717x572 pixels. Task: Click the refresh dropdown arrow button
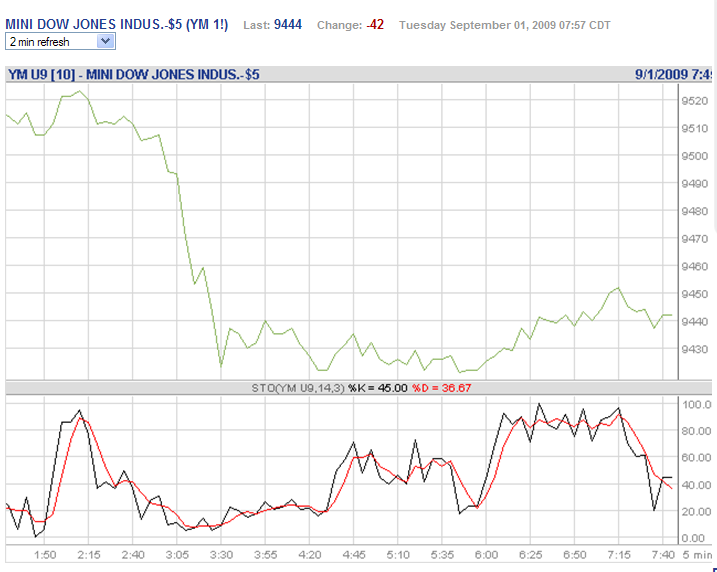pyautogui.click(x=106, y=42)
